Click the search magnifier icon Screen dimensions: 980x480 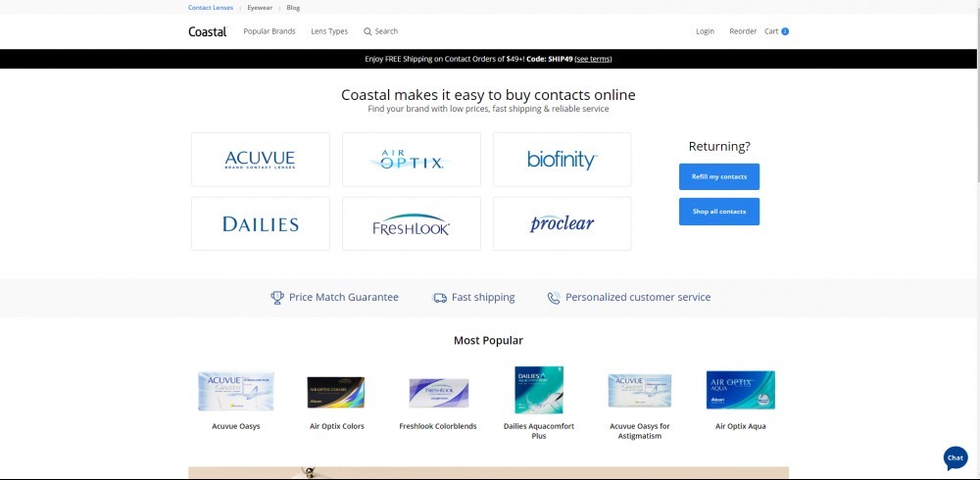coord(367,31)
